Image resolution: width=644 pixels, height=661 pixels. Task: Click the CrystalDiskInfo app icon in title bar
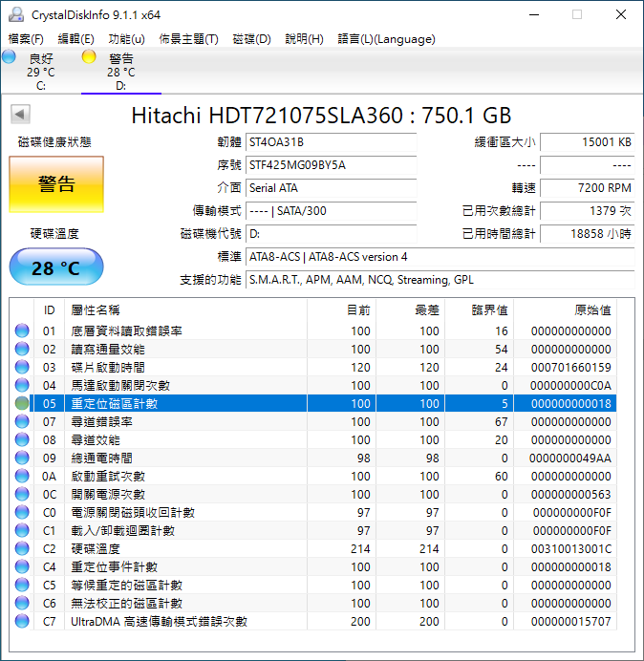coord(16,14)
